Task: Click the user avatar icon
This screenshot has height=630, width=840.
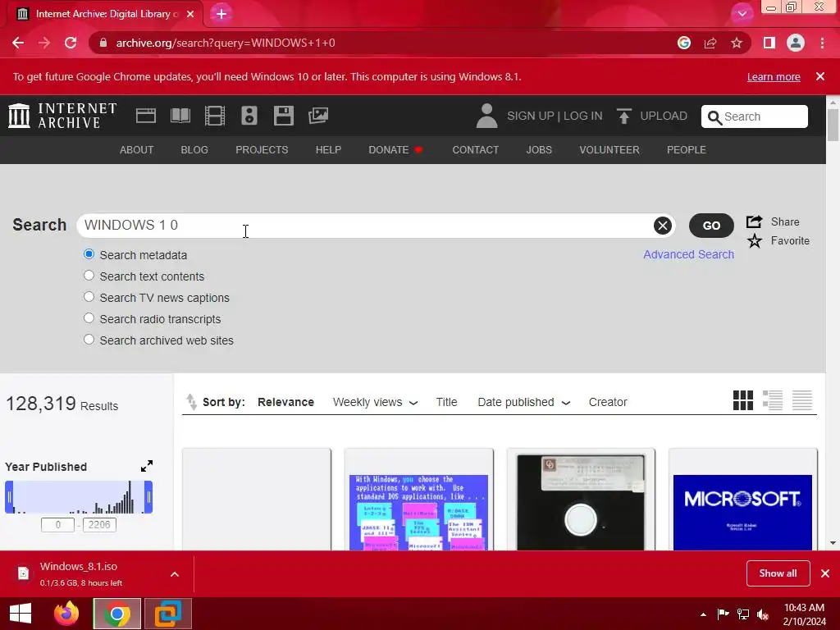Action: coord(486,116)
